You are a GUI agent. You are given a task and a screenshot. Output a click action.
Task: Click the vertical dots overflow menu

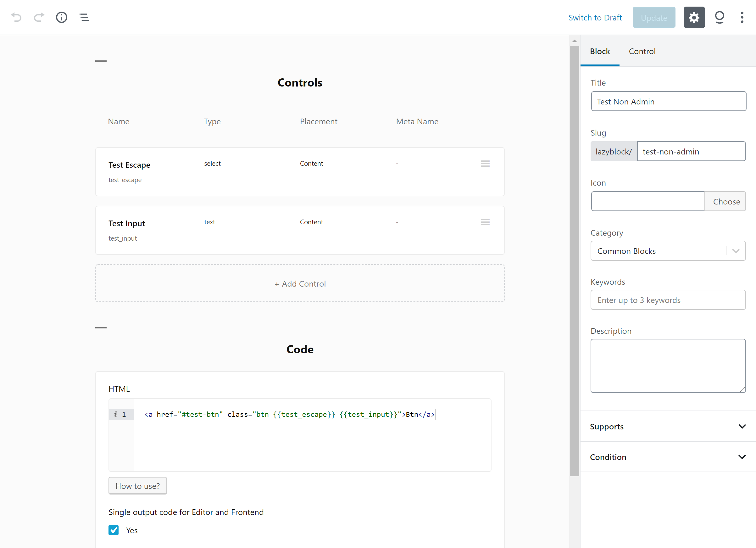point(742,17)
